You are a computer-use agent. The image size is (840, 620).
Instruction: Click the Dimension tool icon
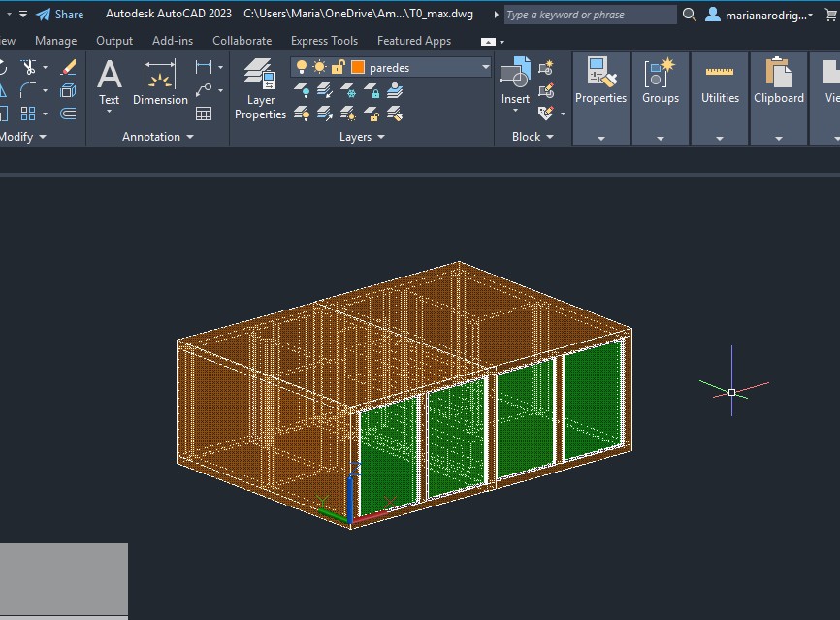click(160, 82)
